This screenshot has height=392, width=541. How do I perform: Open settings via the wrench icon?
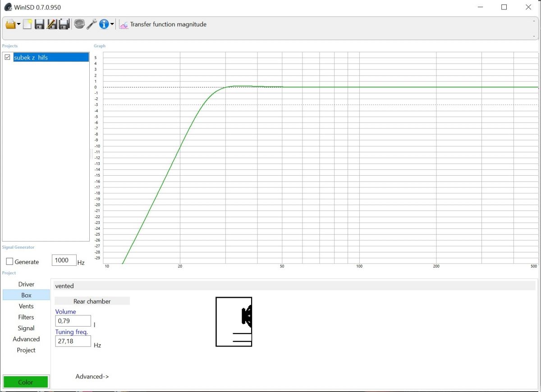click(x=92, y=24)
